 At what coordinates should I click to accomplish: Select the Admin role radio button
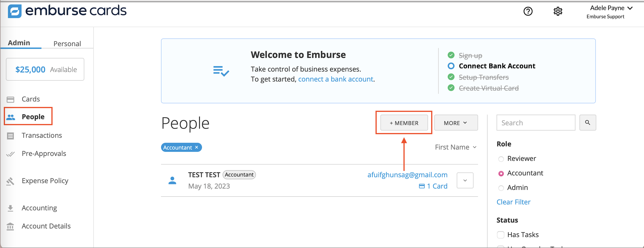point(501,188)
